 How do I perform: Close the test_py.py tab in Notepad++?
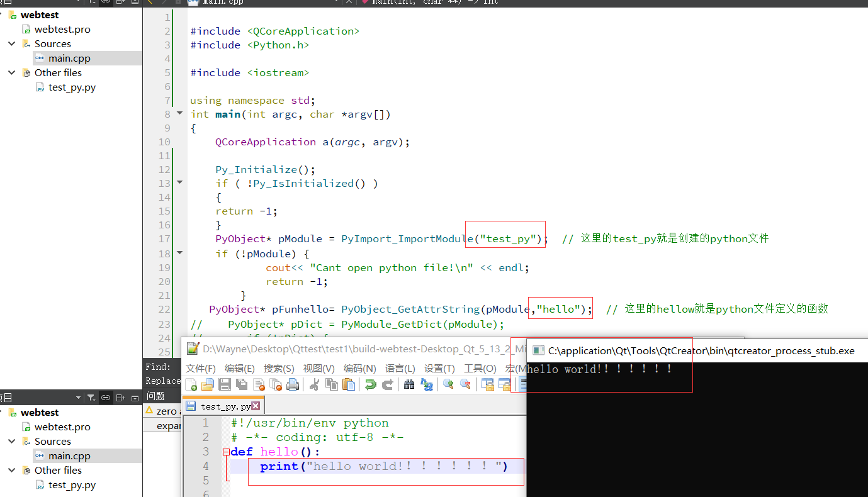(x=256, y=406)
